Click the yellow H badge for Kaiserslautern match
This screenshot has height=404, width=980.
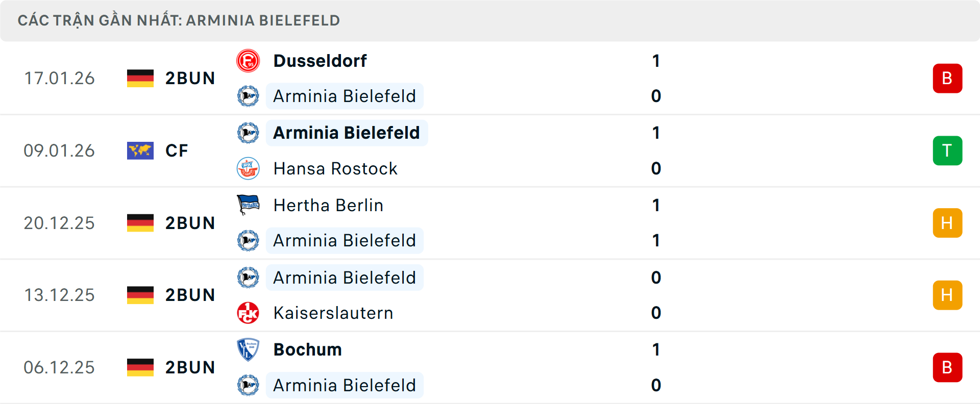coord(948,295)
